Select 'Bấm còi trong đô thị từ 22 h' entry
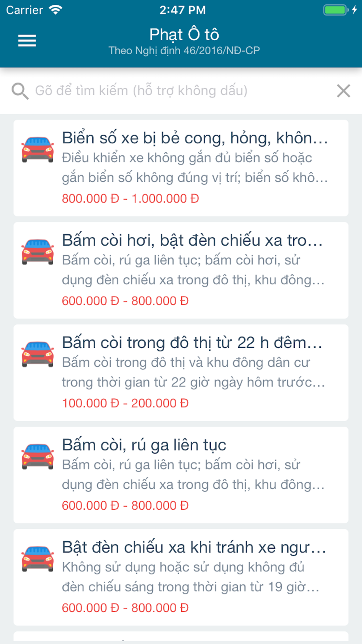The image size is (362, 644). point(192,343)
